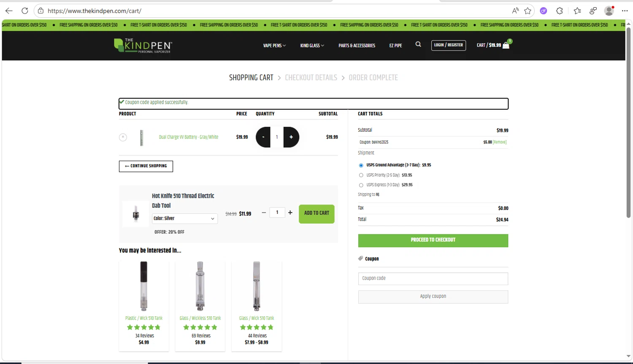Add Hot Knife to cart
The height and width of the screenshot is (364, 633).
click(x=316, y=214)
